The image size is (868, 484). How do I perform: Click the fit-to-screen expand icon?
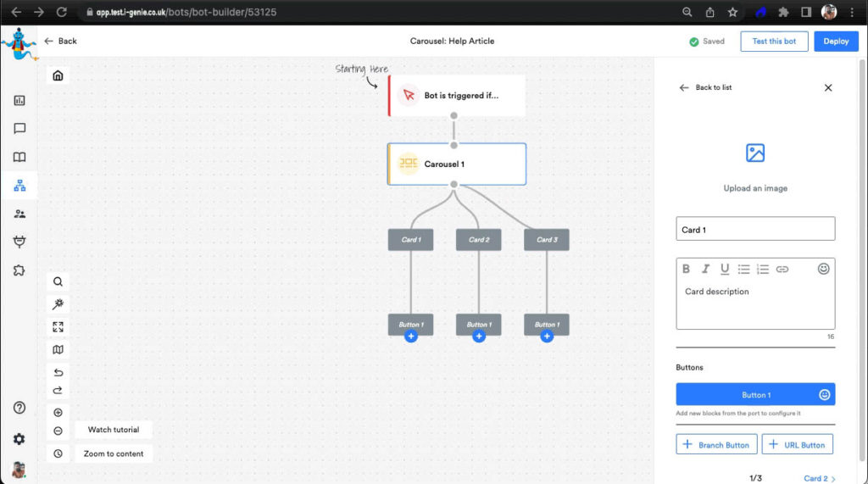click(58, 327)
